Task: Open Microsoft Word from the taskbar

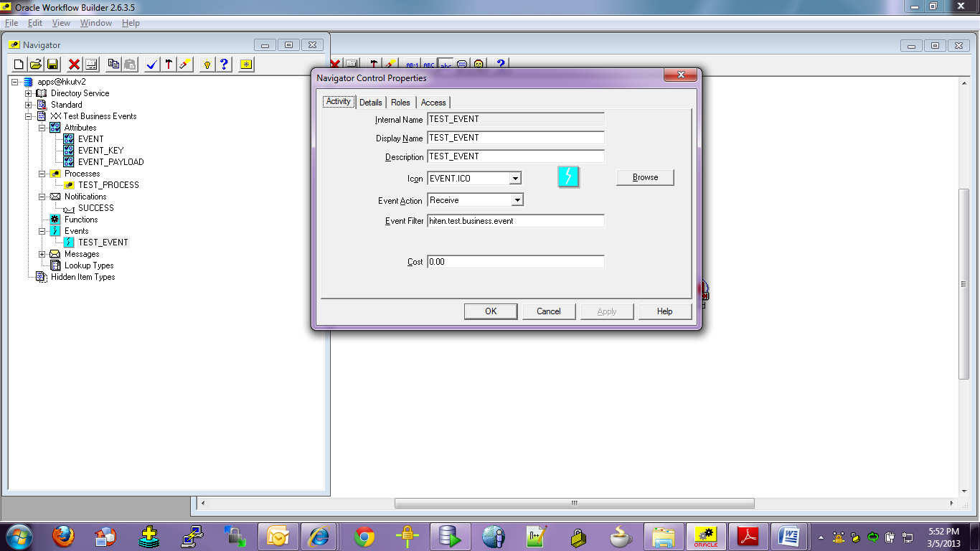Action: [x=790, y=537]
